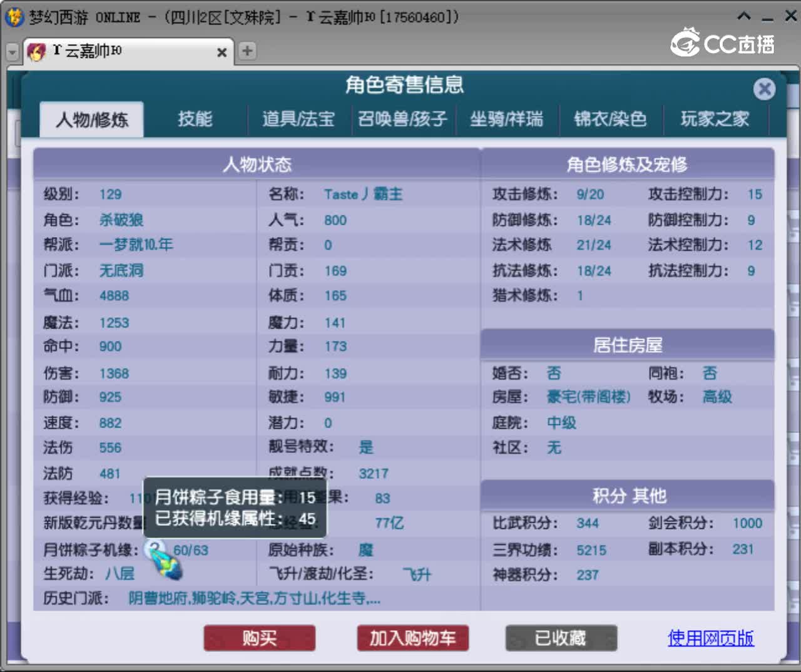Screen dimensions: 801x672
Task: Switch to the 锦衣/染色 tab
Action: [x=610, y=119]
